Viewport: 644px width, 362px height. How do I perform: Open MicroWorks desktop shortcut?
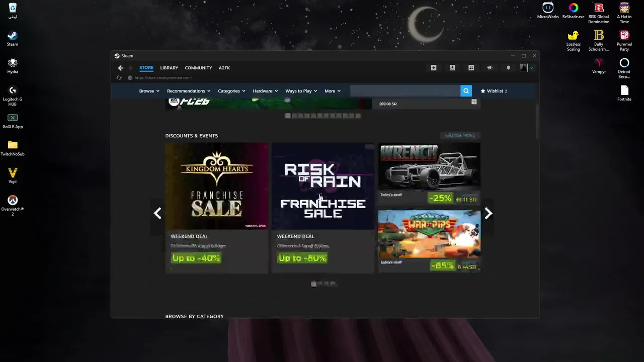coord(548,11)
